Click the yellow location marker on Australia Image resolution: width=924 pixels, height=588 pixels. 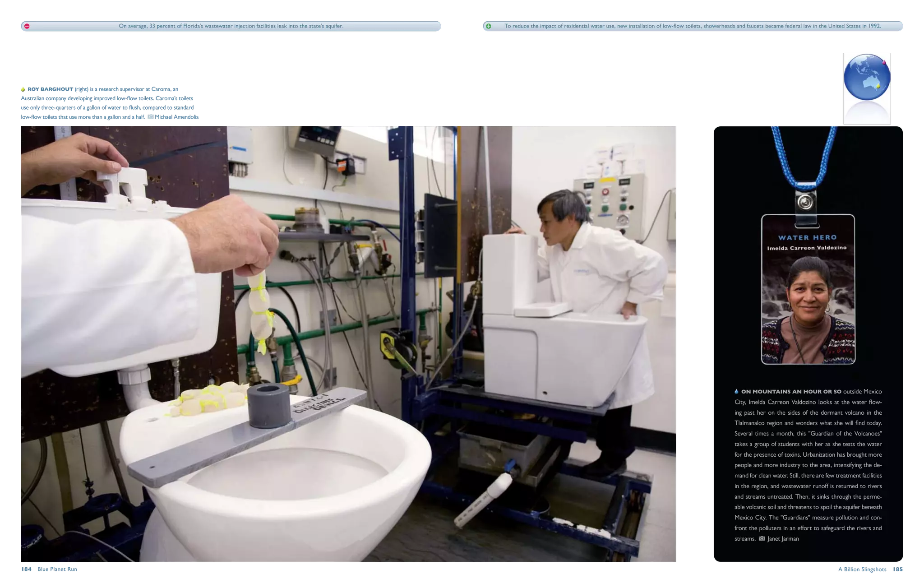click(x=878, y=85)
